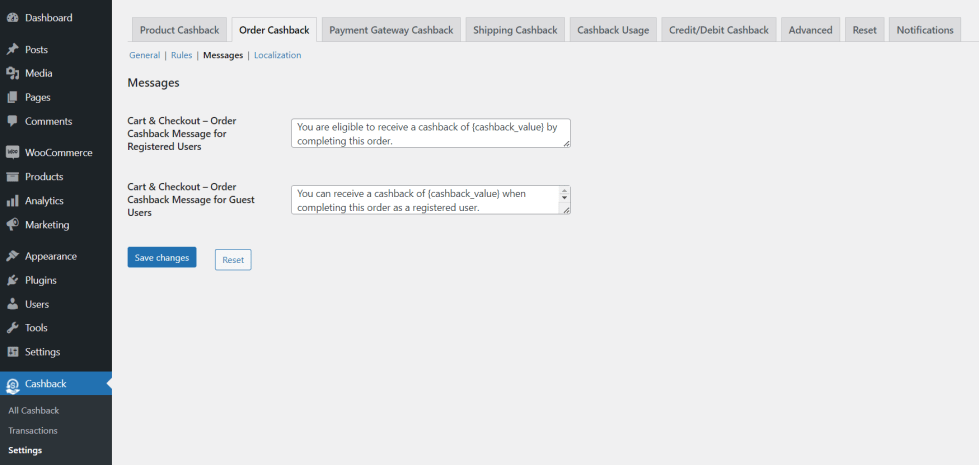The width and height of the screenshot is (979, 465).
Task: Select the Notifications tab
Action: coord(924,30)
